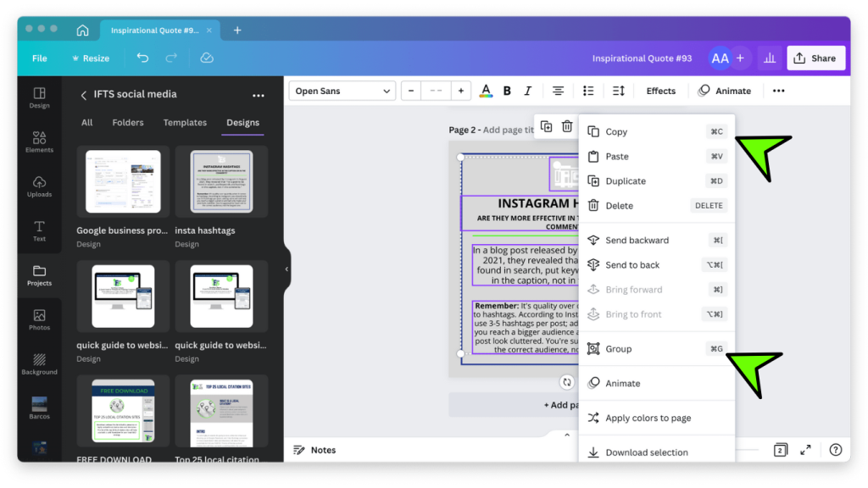The image size is (868, 488).
Task: Switch to the All tab
Action: [x=87, y=122]
